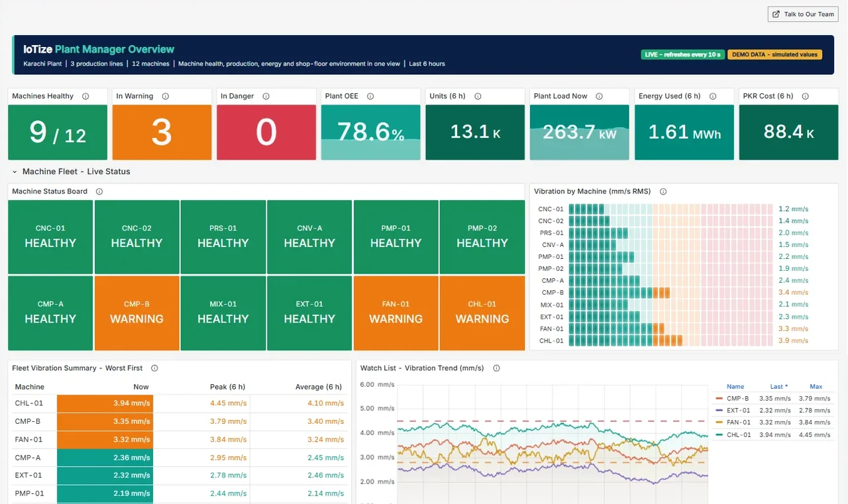Screen dimensions: 848x504
Task: Click the CMP-A HEALTHY status tile
Action: 50,313
